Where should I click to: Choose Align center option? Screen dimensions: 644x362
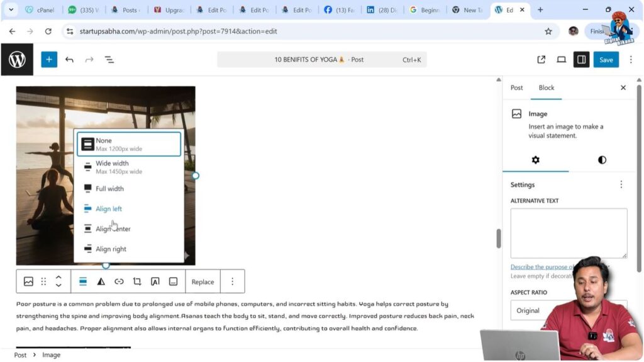pyautogui.click(x=129, y=229)
